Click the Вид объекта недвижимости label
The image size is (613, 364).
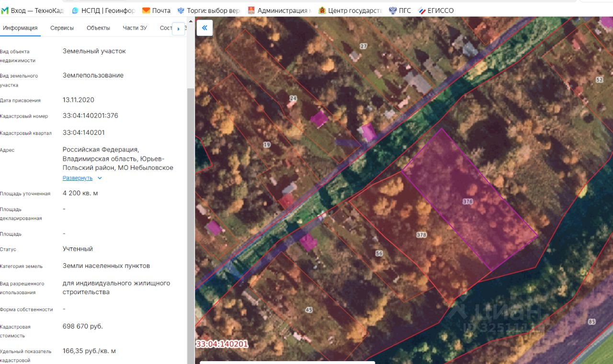pyautogui.click(x=18, y=56)
